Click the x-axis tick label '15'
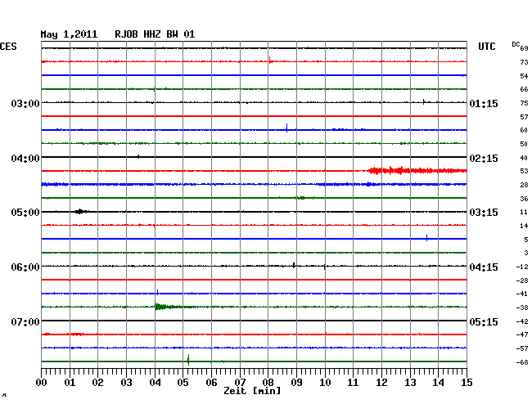532x404 pixels. [x=467, y=383]
